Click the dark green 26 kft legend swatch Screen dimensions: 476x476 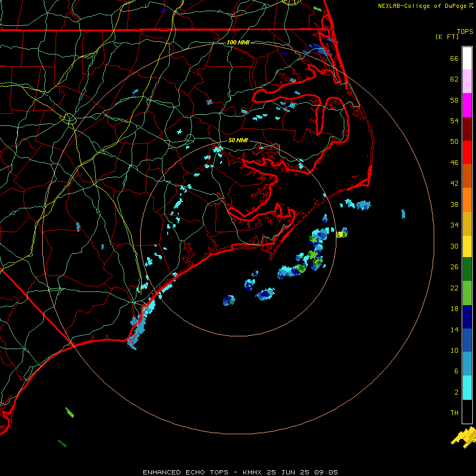(x=467, y=269)
